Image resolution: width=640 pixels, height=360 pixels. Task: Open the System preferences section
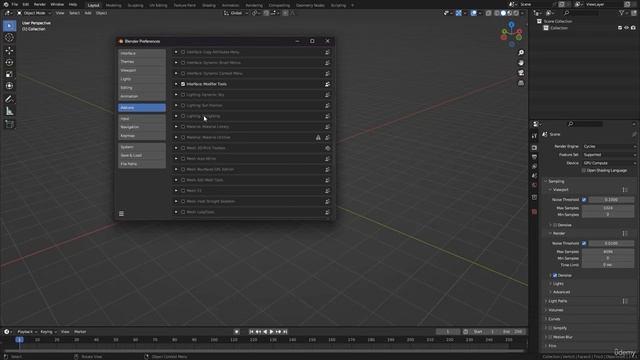(142, 147)
